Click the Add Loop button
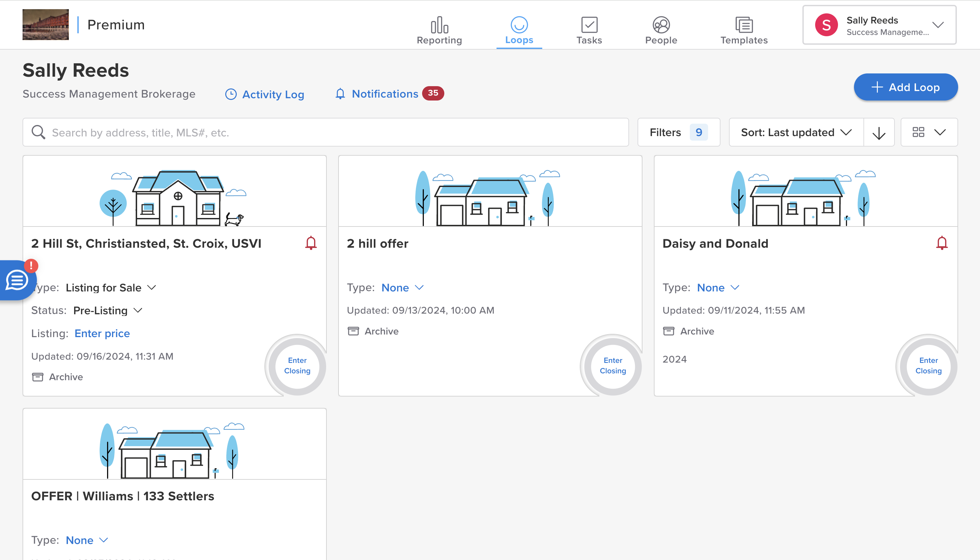Screen dimensions: 980x560 coord(905,87)
